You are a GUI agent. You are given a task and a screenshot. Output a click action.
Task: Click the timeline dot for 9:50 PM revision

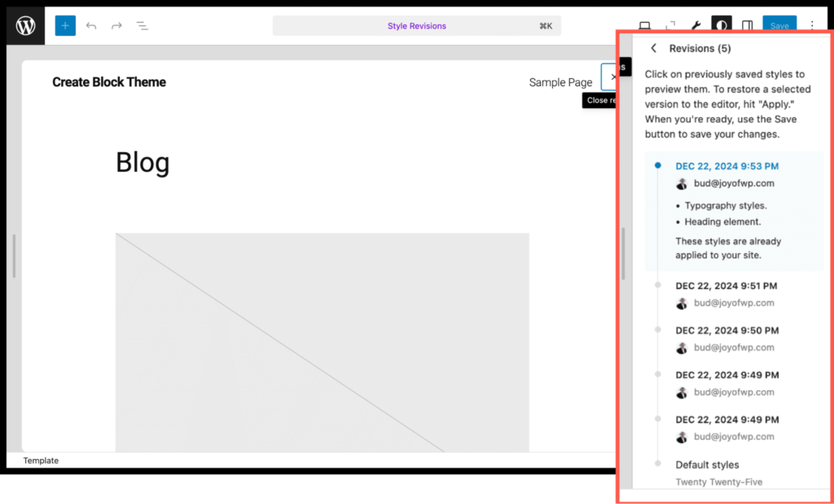[658, 330]
